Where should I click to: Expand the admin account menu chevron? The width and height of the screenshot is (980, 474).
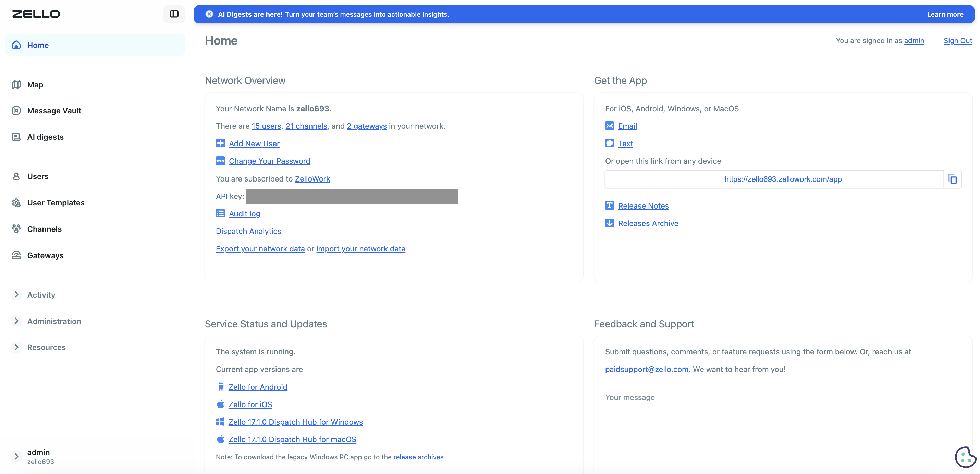(16, 456)
